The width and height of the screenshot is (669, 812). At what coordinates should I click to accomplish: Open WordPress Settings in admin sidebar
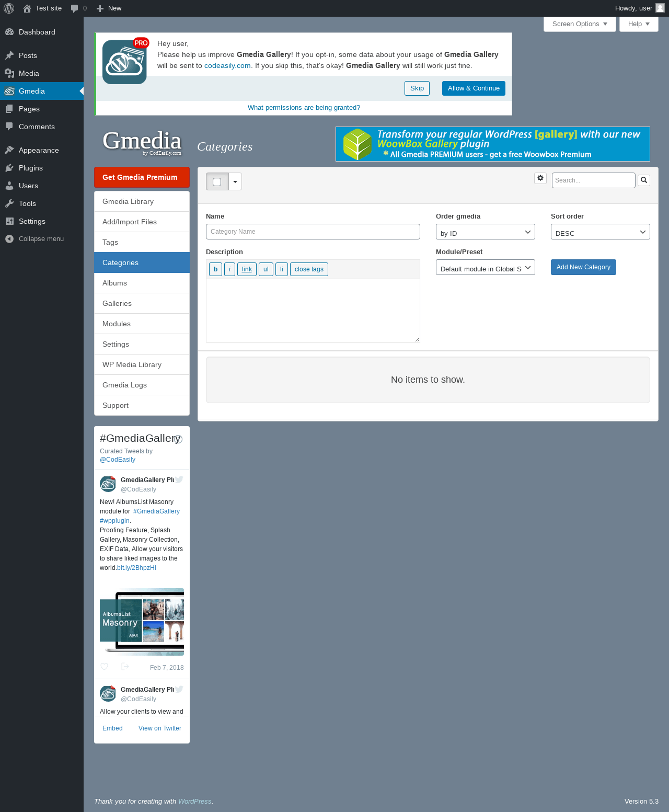coord(42,221)
